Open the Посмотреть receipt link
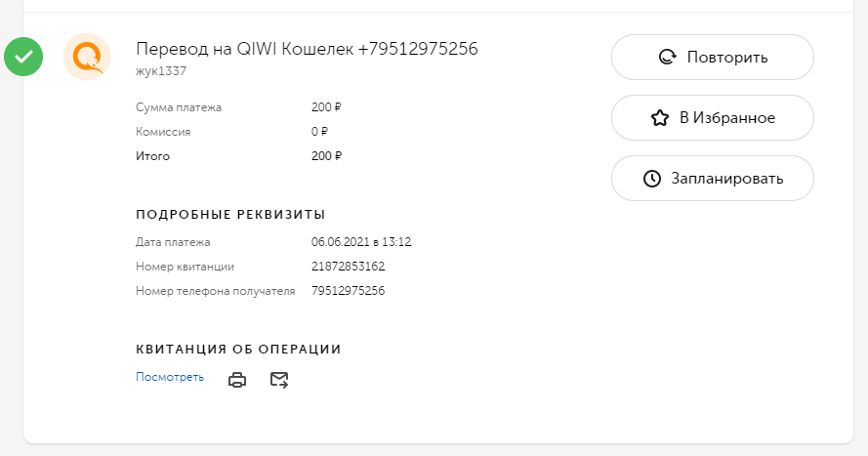This screenshot has height=456, width=868. 170,377
